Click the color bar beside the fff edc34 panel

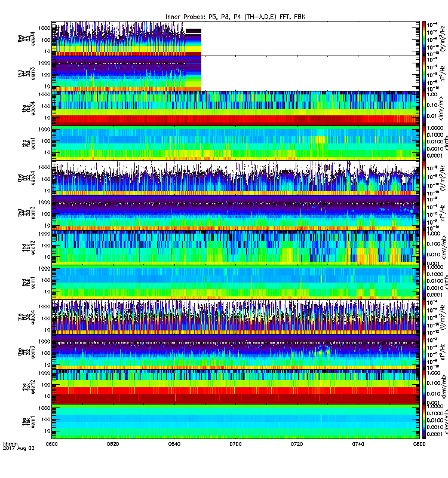[424, 317]
